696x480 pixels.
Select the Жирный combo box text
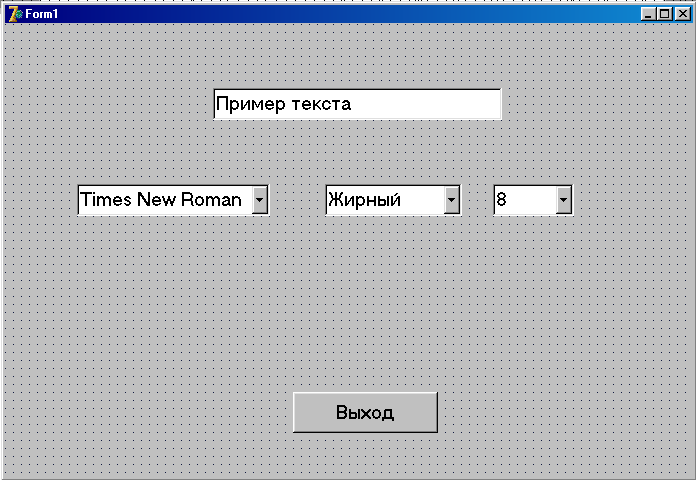(x=364, y=200)
